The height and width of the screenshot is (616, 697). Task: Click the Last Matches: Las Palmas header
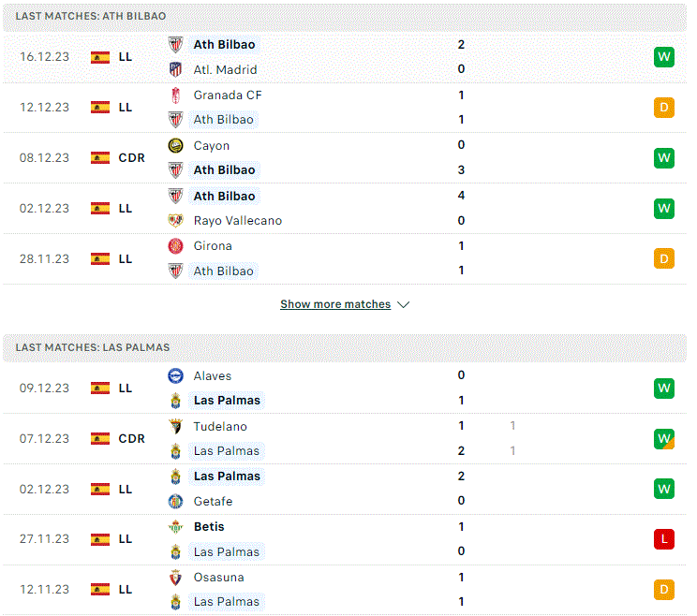[345, 347]
